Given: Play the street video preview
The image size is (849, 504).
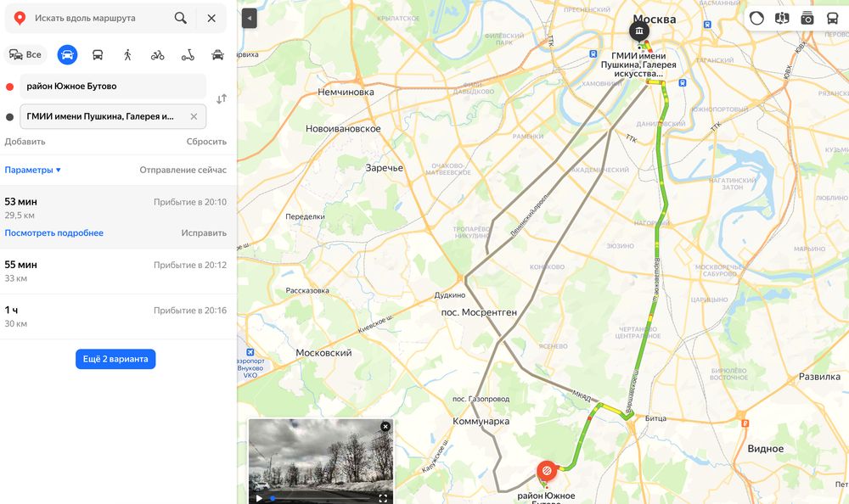Looking at the screenshot, I should point(259,498).
